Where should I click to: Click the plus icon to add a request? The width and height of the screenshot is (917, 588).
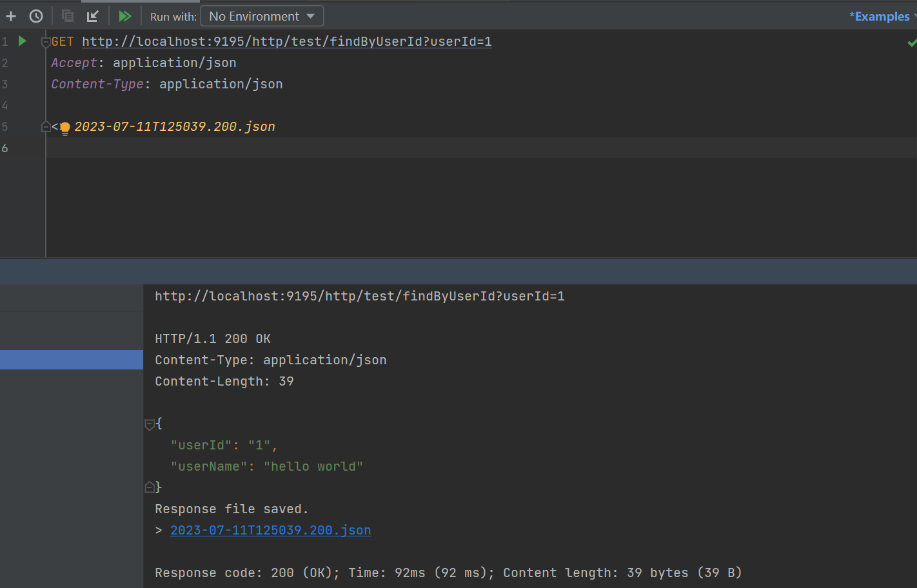coord(11,16)
